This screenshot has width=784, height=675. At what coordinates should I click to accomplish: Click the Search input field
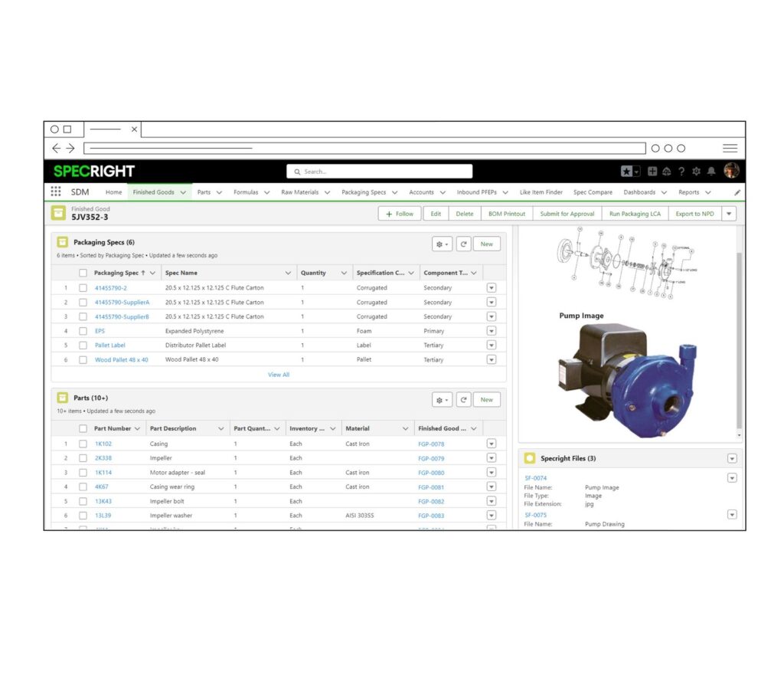380,172
